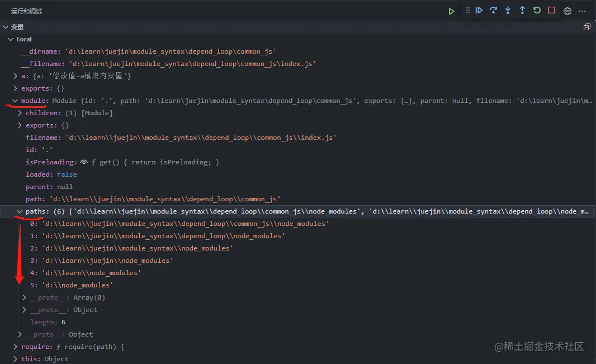Select the __filename variable row
This screenshot has width=596, height=364.
tap(298, 64)
